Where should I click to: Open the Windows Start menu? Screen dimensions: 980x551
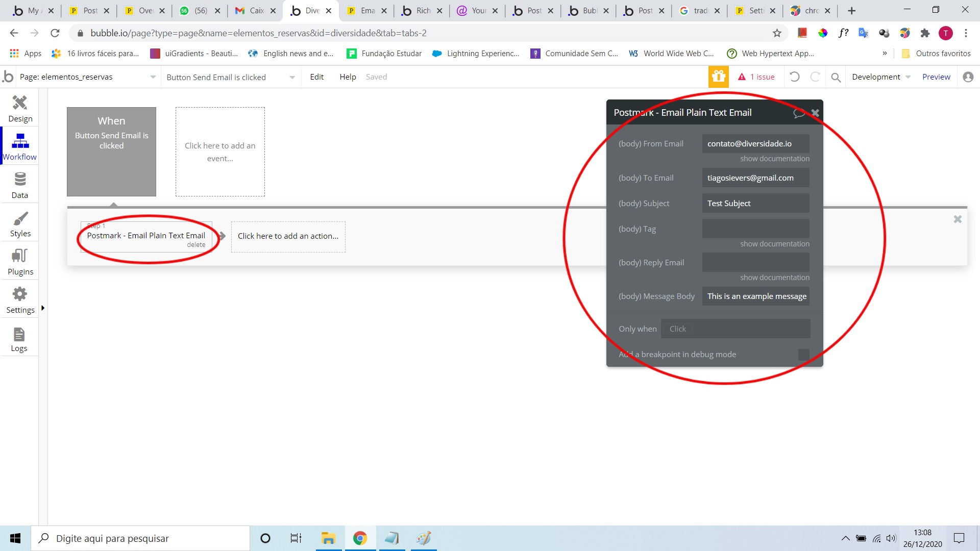coord(15,538)
